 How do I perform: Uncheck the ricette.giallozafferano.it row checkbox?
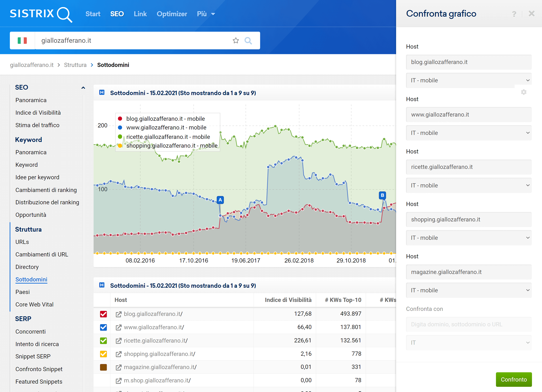coord(103,341)
